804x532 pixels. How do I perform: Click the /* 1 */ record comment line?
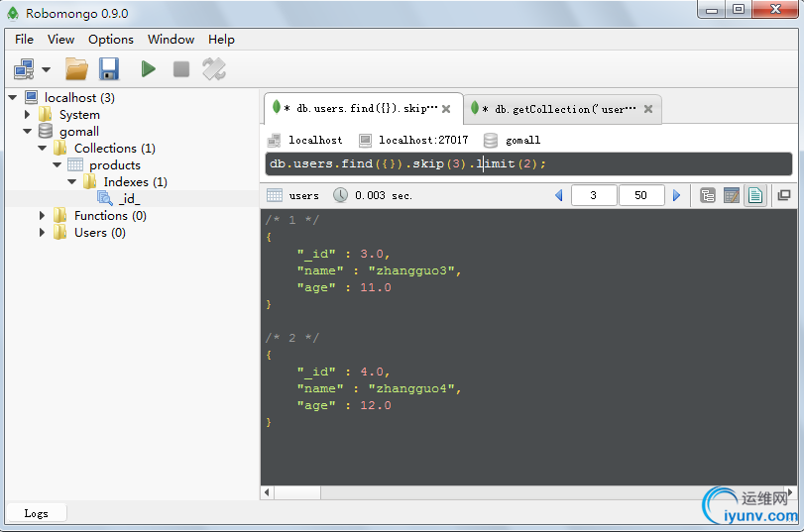pos(292,220)
